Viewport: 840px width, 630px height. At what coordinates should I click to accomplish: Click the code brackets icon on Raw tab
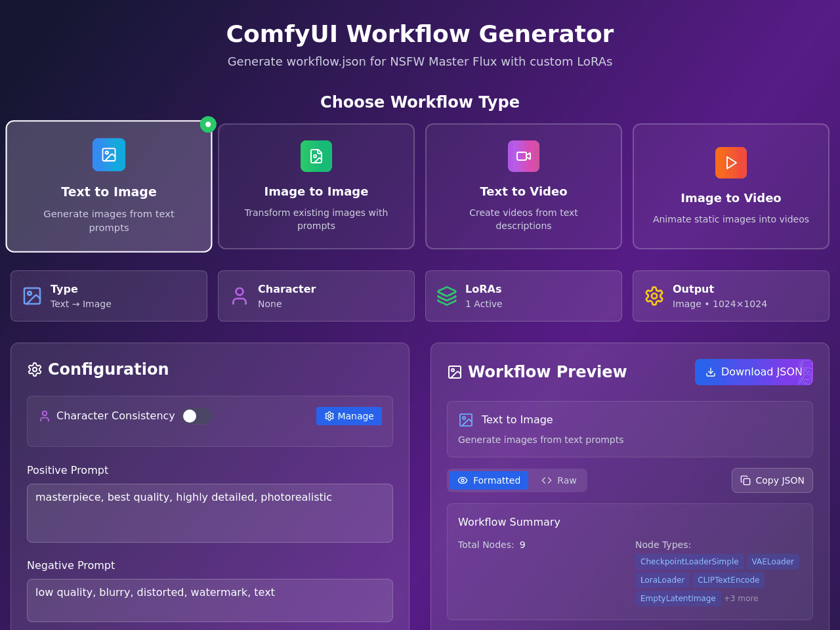coord(547,480)
